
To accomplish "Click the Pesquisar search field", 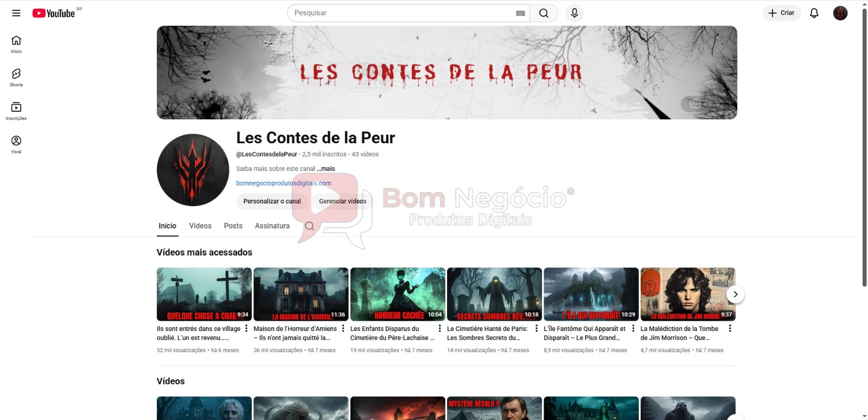I will [401, 13].
